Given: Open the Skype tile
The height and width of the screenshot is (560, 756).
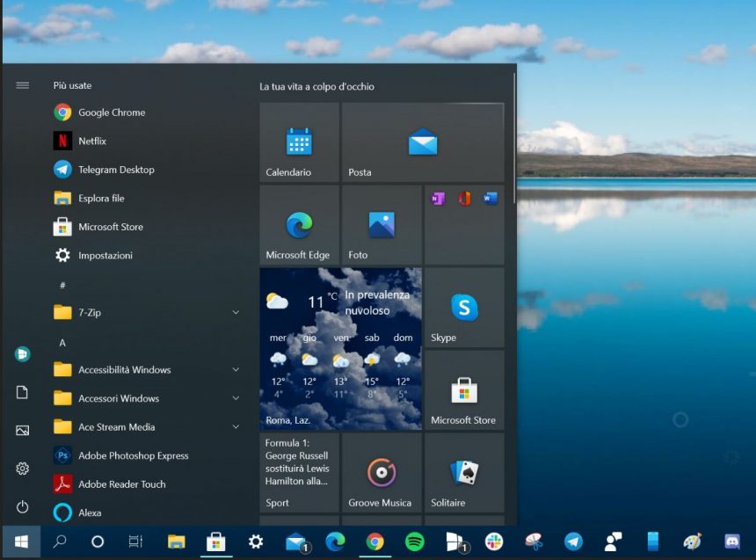Looking at the screenshot, I should 464,307.
